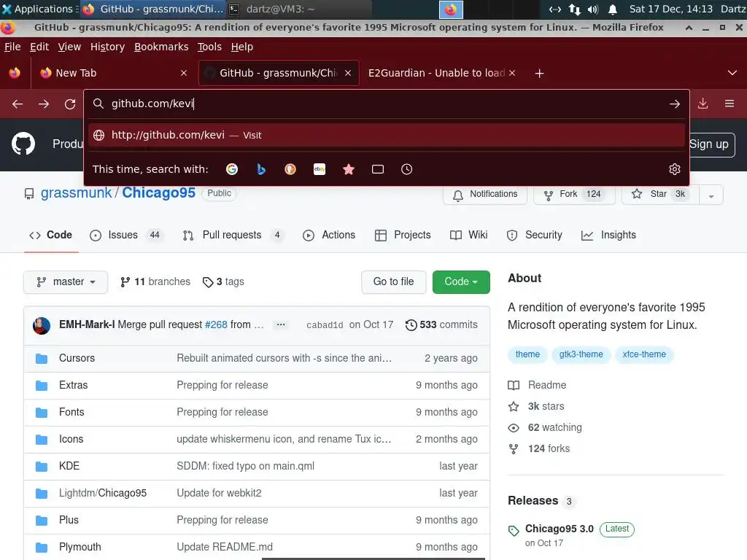Open the folder icon for Cursors
This screenshot has width=747, height=560.
42,359
